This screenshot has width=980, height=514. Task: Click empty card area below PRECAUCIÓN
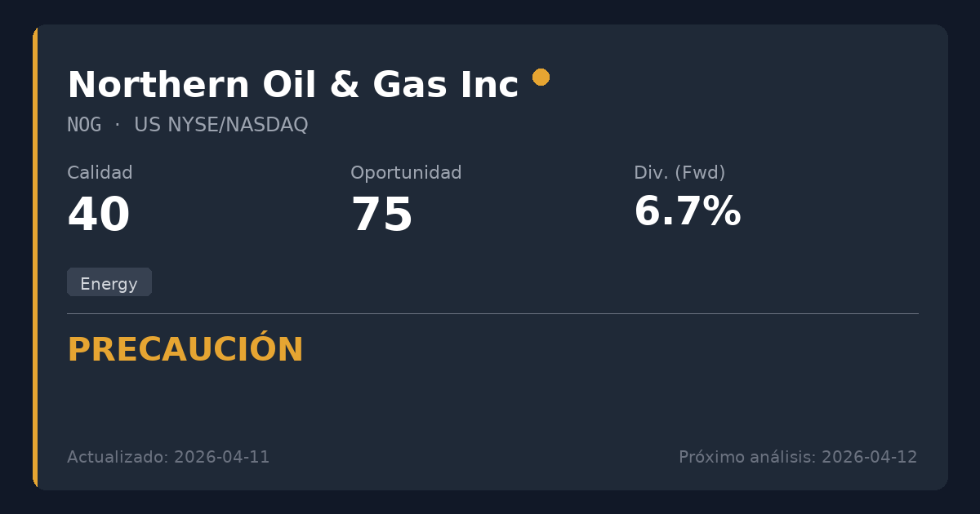tap(490, 404)
